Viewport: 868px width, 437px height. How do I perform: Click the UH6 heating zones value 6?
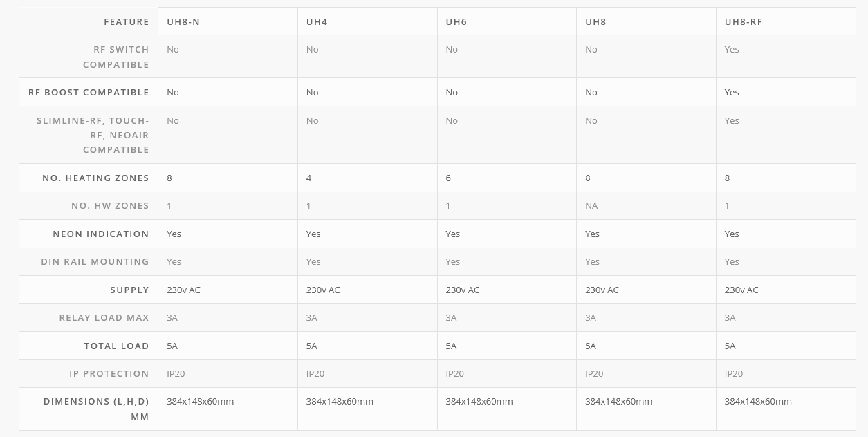448,178
